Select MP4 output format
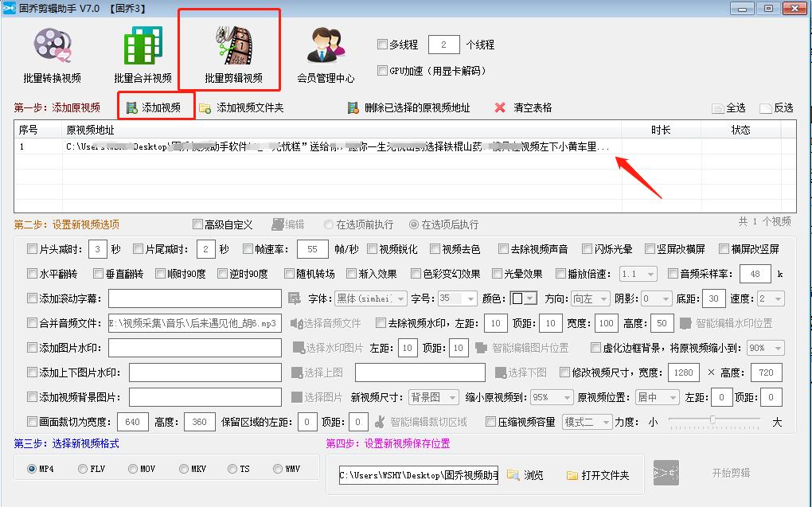Screen dimensions: 812x507 coord(32,469)
